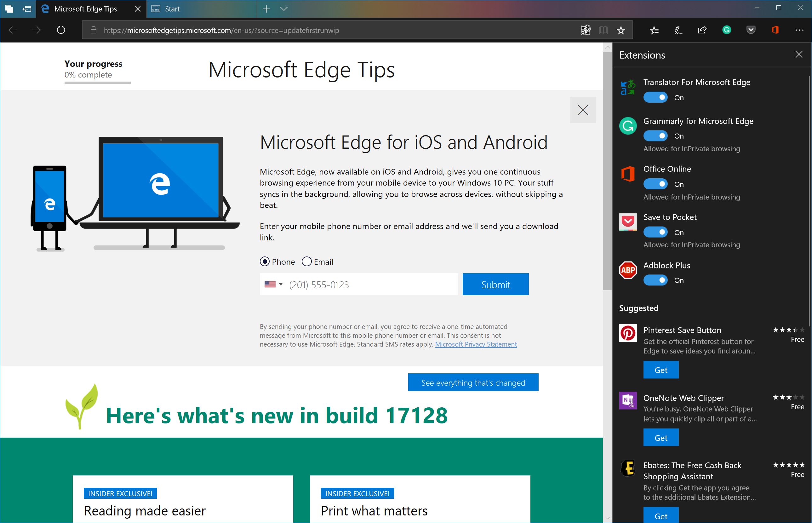
Task: Switch to the Start tab
Action: point(202,9)
